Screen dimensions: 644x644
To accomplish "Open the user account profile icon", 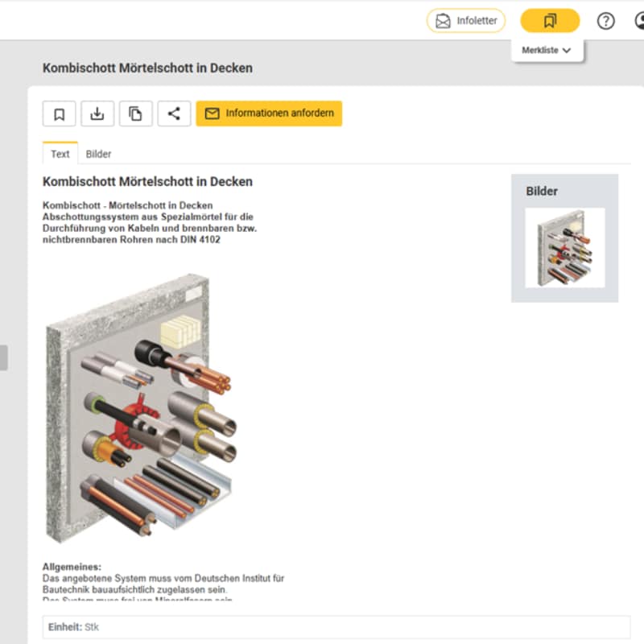I will coord(640,21).
